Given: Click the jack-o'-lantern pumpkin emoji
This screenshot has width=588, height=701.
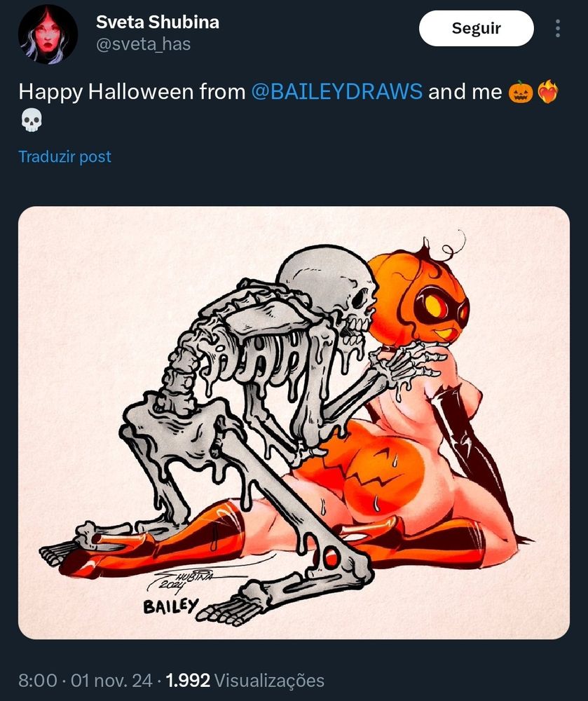Looking at the screenshot, I should (521, 92).
